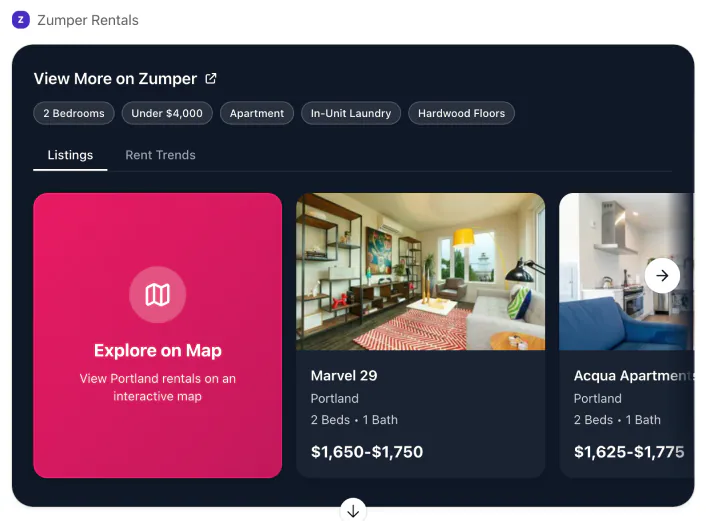Select the Hardwood Floors filter chip

click(461, 113)
